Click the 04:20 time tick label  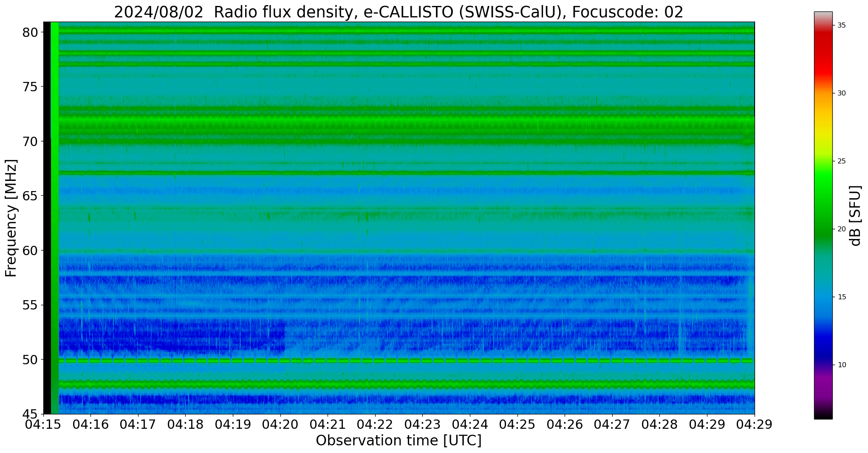pyautogui.click(x=280, y=424)
